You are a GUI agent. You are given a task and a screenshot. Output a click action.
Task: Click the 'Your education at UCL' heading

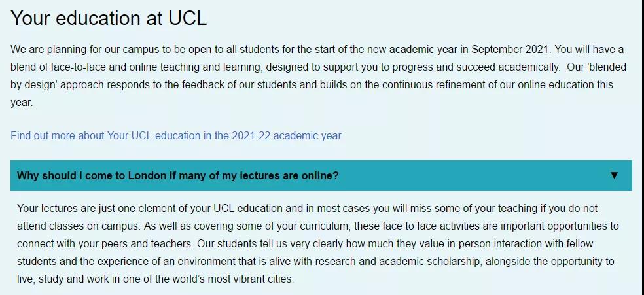coord(109,18)
